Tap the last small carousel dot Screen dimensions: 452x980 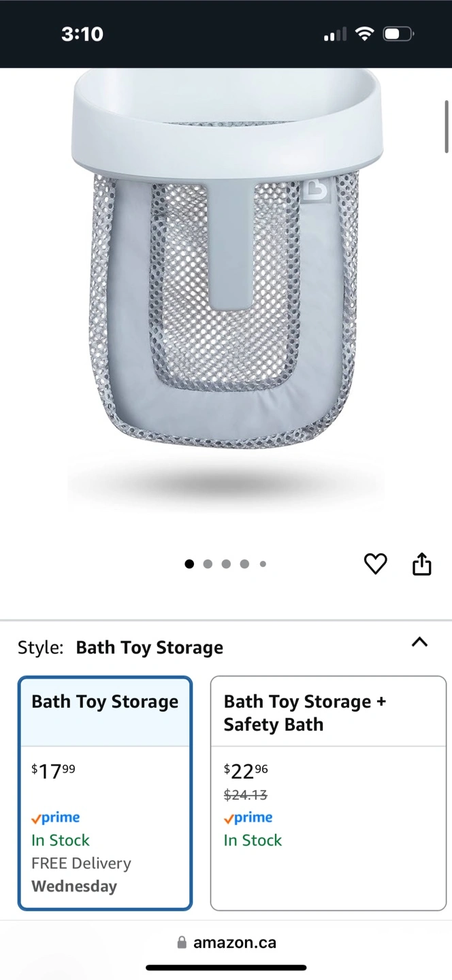[263, 563]
